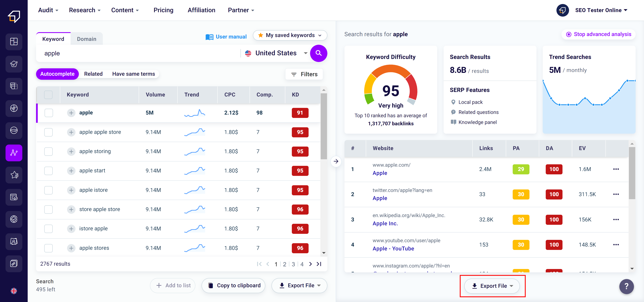644x302 pixels.
Task: Open the dashboard grid sidebar icon
Action: 14,42
